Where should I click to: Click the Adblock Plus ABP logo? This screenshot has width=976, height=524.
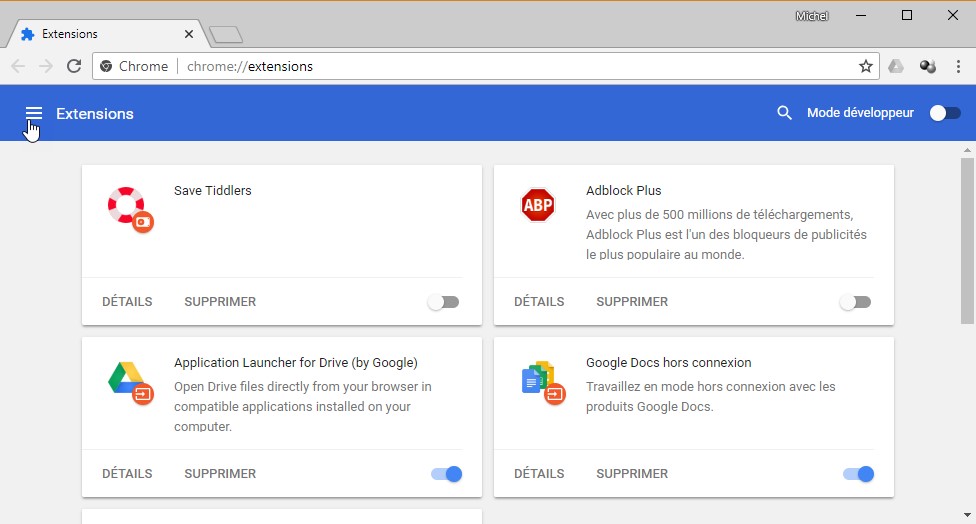(x=538, y=205)
